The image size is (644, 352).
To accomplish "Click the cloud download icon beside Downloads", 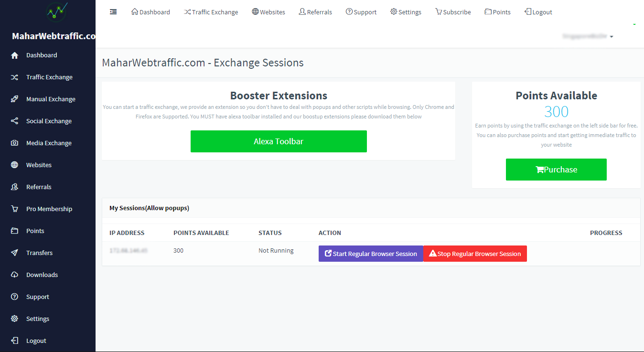I will coord(15,275).
